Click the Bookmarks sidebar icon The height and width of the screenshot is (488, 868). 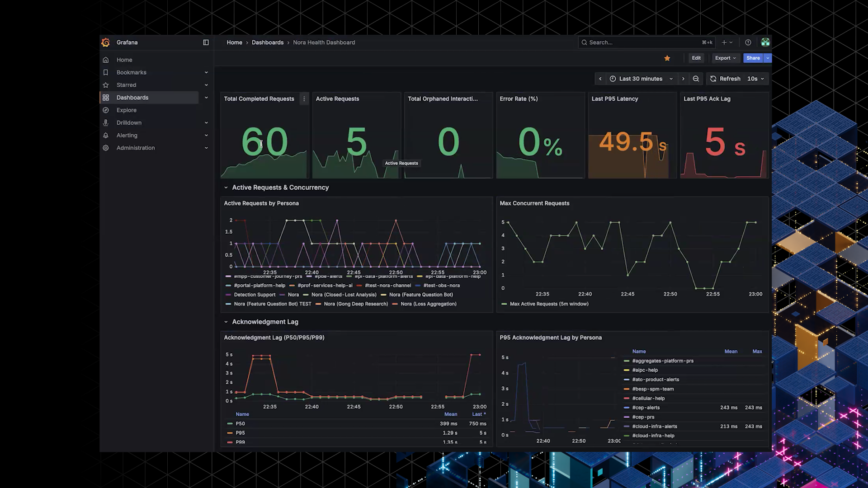click(x=106, y=72)
